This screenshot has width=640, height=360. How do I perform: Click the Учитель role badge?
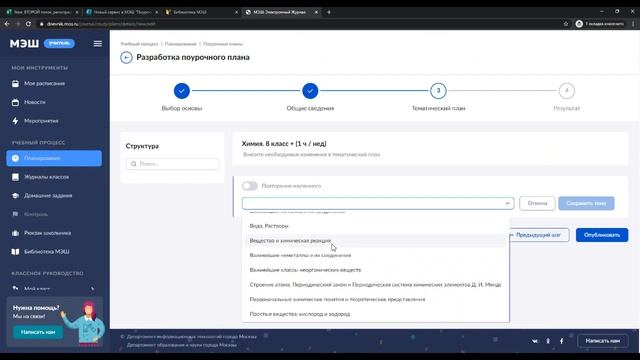(59, 43)
